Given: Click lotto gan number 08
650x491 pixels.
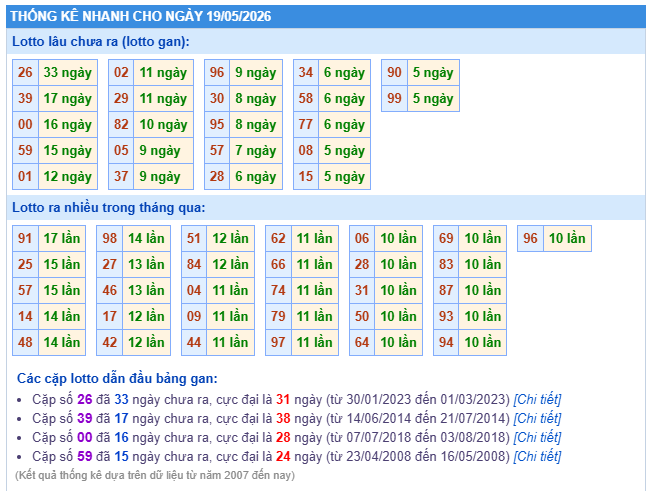Looking at the screenshot, I should tap(306, 151).
